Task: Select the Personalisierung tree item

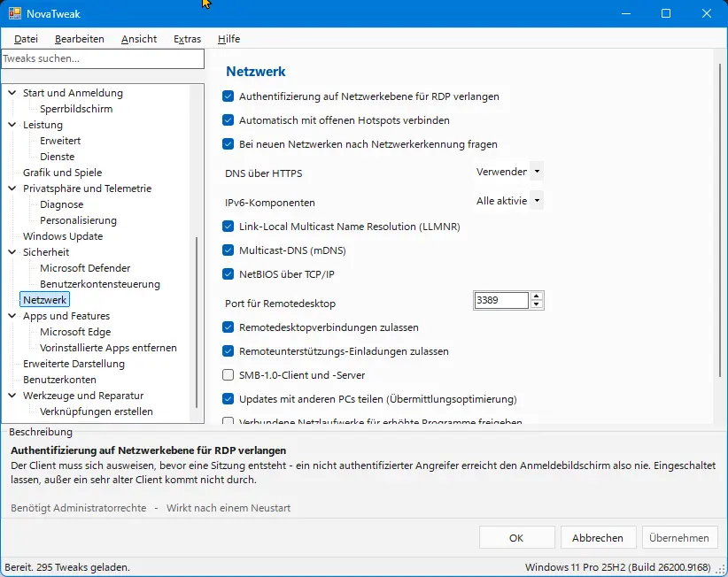Action: pyautogui.click(x=78, y=220)
